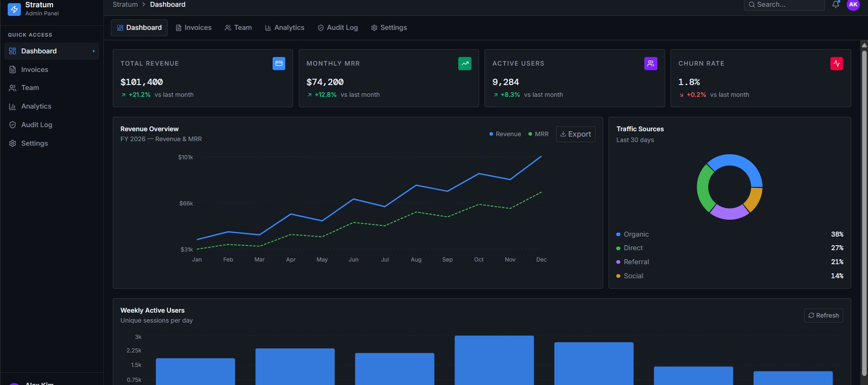Click the Monthly MRR trend icon
The height and width of the screenshot is (385, 868).
pyautogui.click(x=465, y=63)
